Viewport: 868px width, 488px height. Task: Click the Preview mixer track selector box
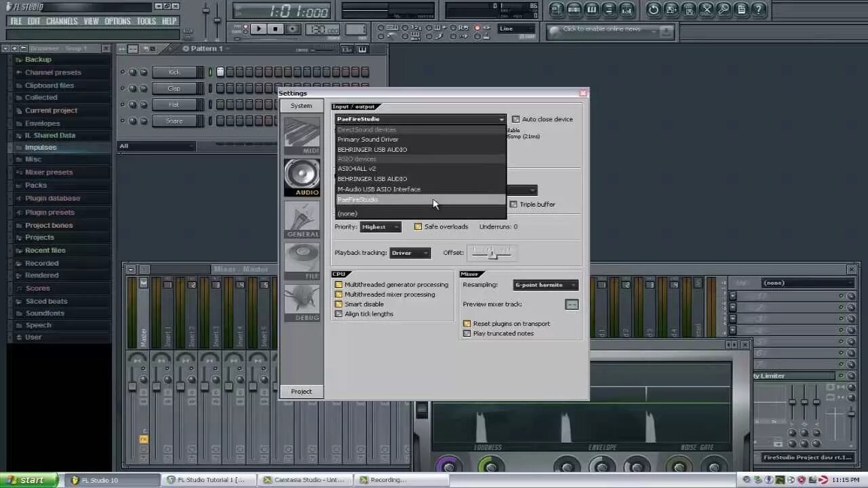coord(572,304)
